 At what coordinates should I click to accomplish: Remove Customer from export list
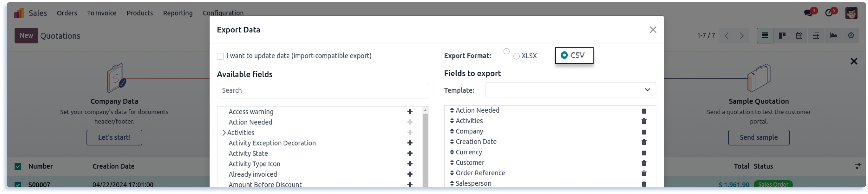click(644, 163)
